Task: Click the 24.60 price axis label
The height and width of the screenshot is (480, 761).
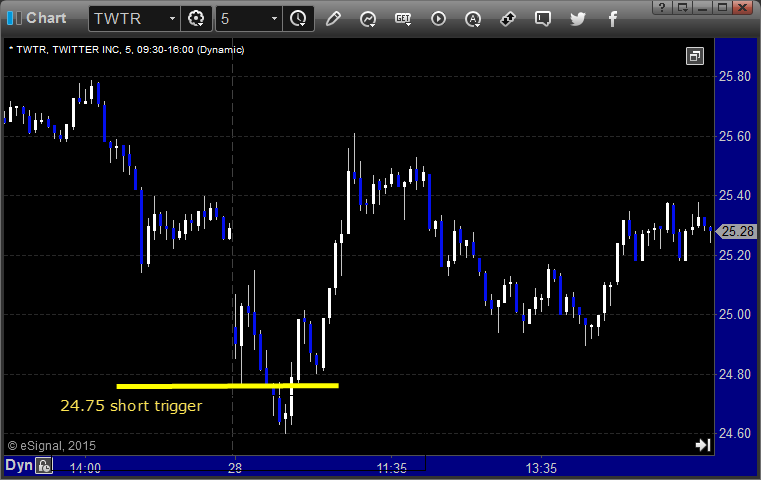Action: tap(735, 433)
